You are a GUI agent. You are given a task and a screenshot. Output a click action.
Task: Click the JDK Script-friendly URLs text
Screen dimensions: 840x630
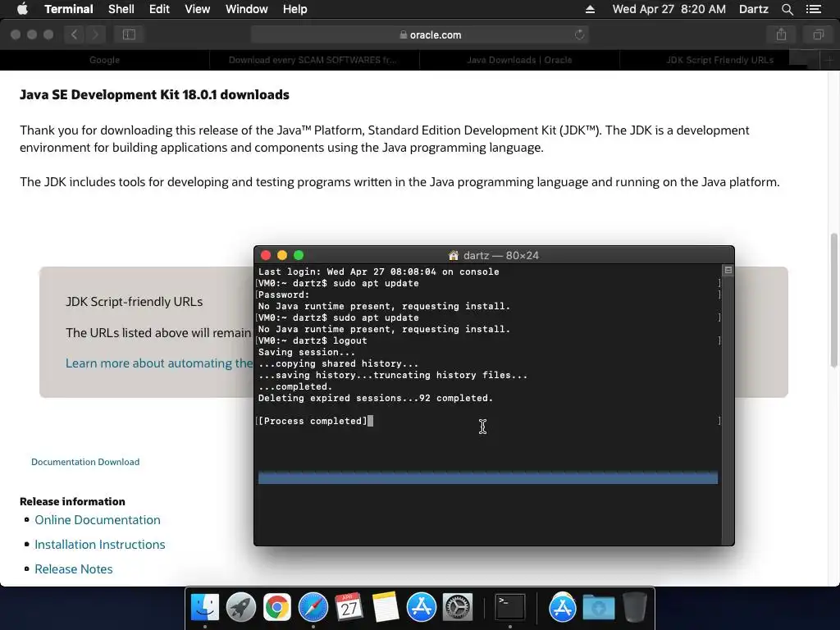pyautogui.click(x=134, y=302)
